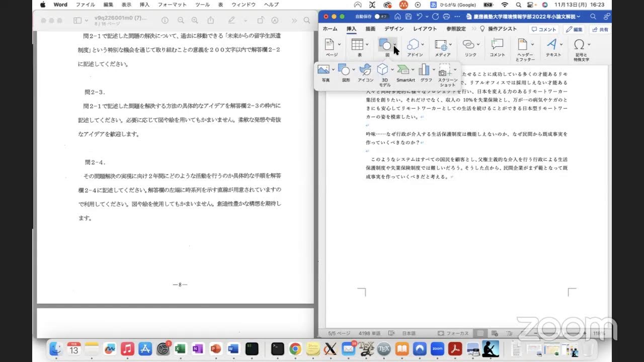Viewport: 644px width, 362px height.
Task: Click the 4198 単語 word count
Action: (370, 333)
